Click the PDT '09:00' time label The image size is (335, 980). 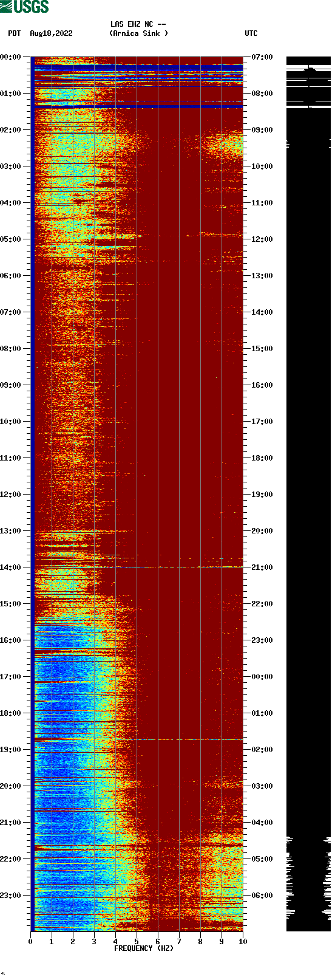pos(11,385)
